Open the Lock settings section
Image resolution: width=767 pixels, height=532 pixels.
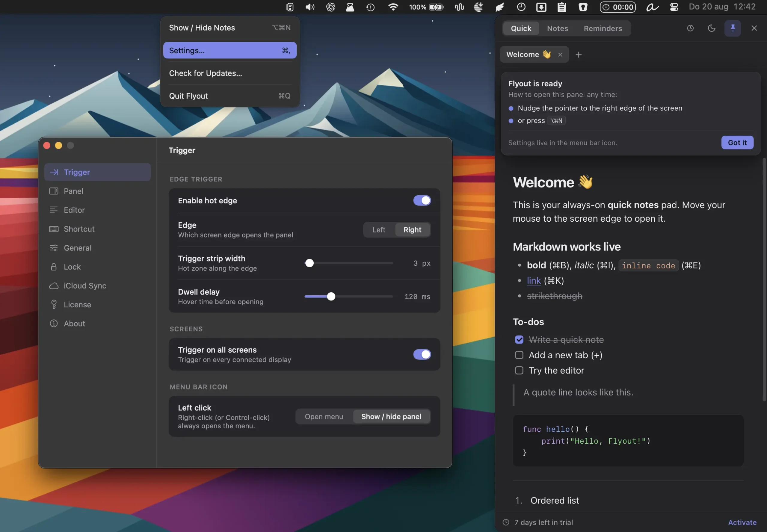[97, 267]
